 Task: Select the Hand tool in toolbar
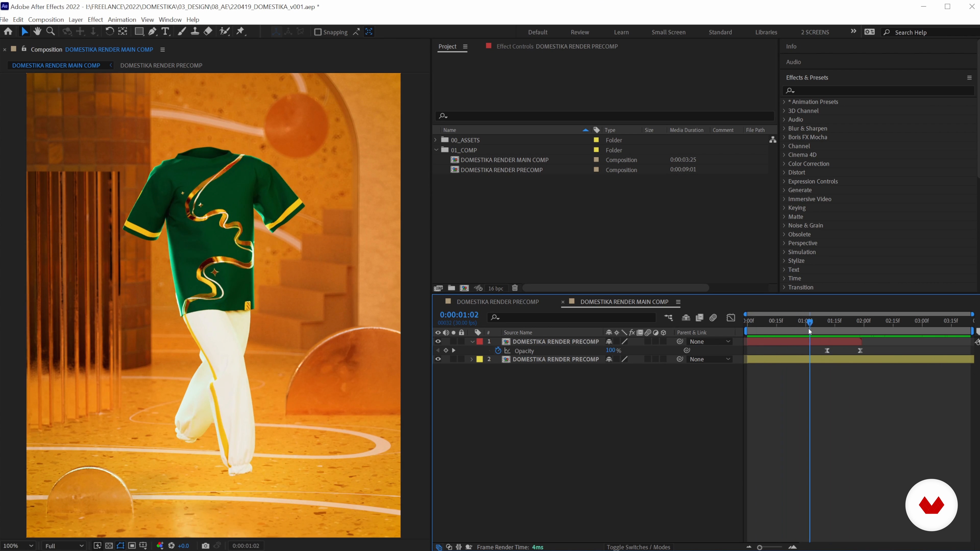tap(37, 32)
